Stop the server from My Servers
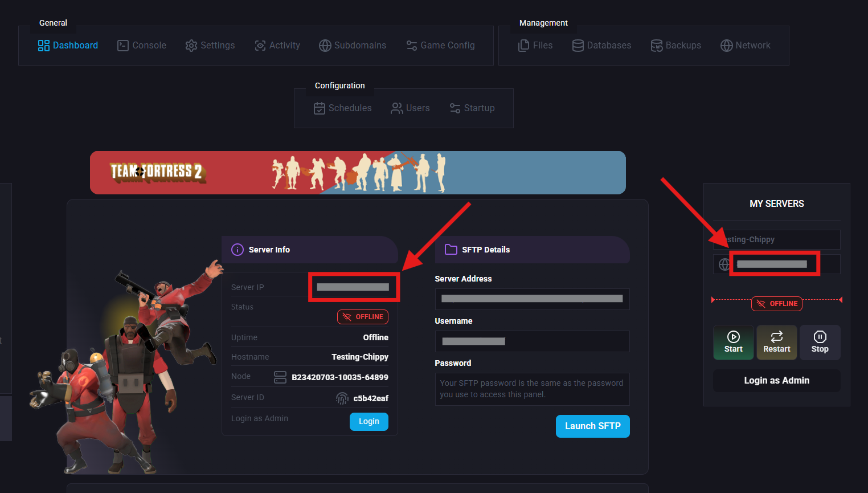Screen dimensions: 868x493 click(x=820, y=343)
